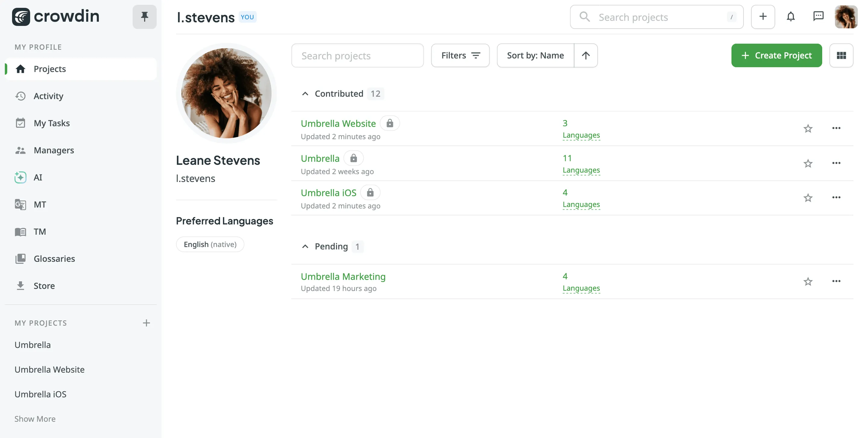Collapse the Contributed section

[x=305, y=94]
